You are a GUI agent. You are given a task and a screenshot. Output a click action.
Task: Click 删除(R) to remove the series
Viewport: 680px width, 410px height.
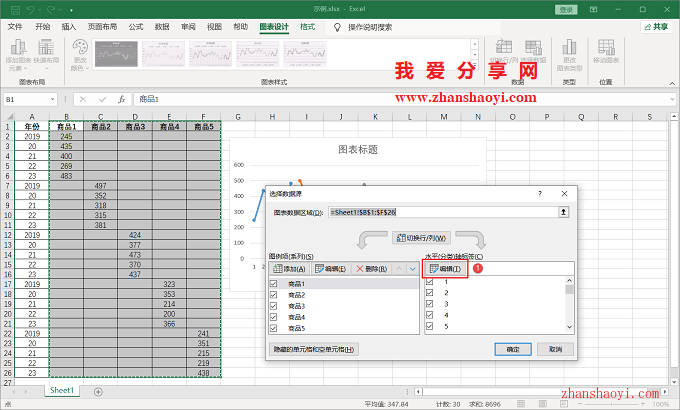(372, 269)
